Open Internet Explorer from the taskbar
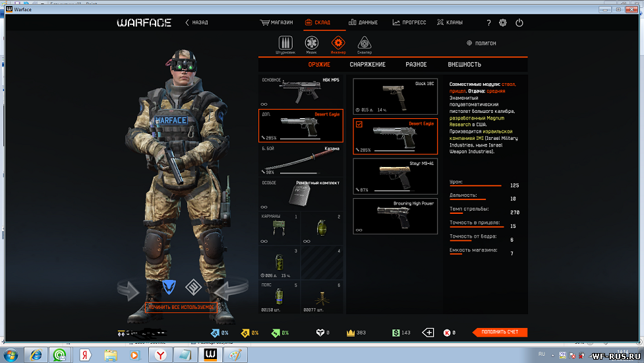This screenshot has height=363, width=644. [x=36, y=355]
